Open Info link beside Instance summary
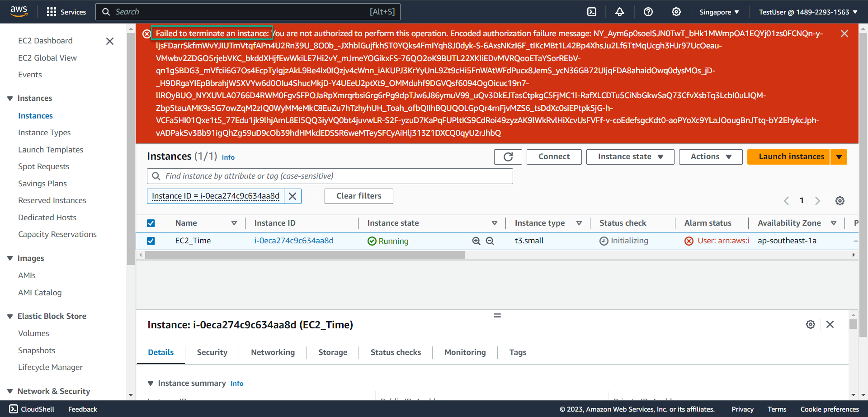Screen dimensions: 868x417 [237, 384]
